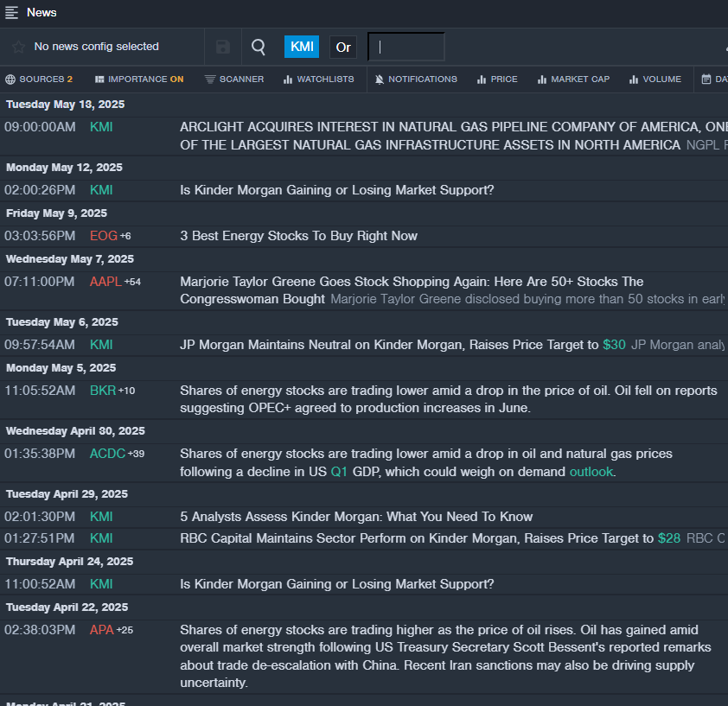Viewport: 728px width, 706px height.
Task: Open April 24 Kinder Morgan Market Support headline
Action: click(337, 584)
